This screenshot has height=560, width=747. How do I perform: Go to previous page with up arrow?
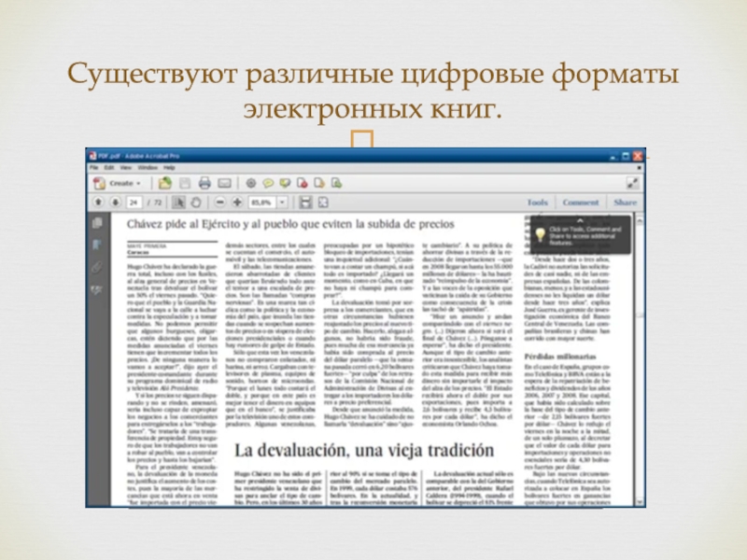coord(98,203)
